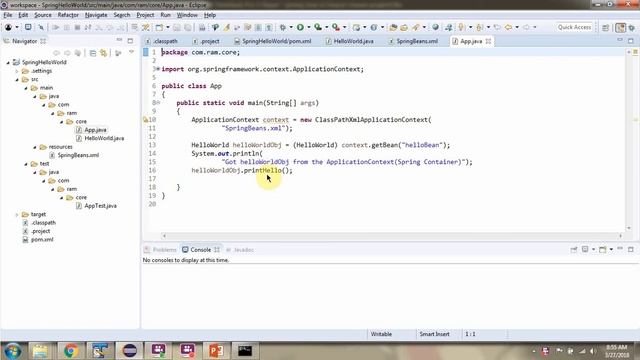Screen dimensions: 640x360
Task: Click the Toggle Mark Occurrences icon
Action: pos(227,27)
